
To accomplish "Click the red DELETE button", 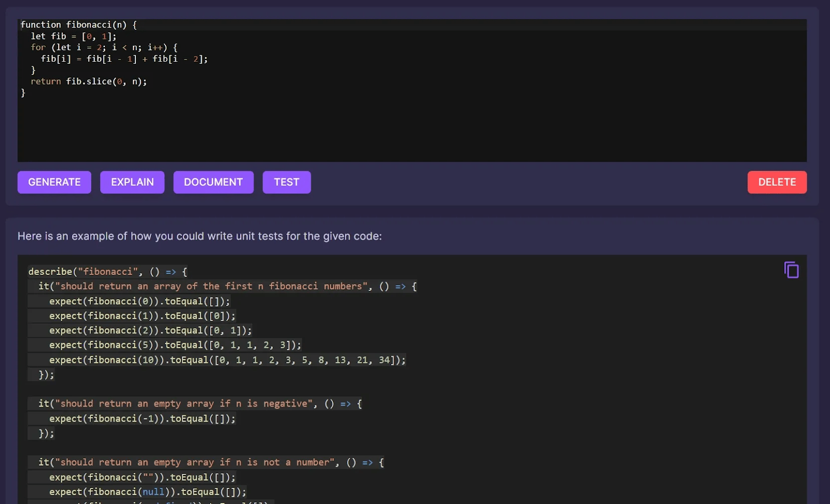I will [777, 182].
